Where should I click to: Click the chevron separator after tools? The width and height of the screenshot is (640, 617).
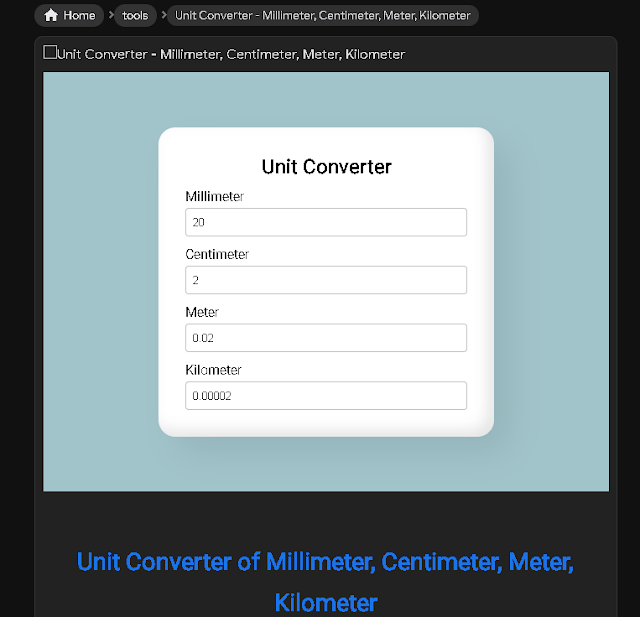click(x=163, y=15)
